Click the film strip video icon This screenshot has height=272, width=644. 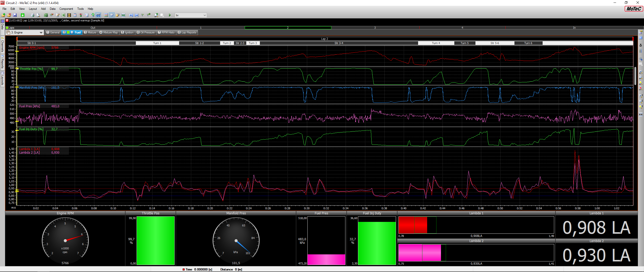(x=69, y=15)
